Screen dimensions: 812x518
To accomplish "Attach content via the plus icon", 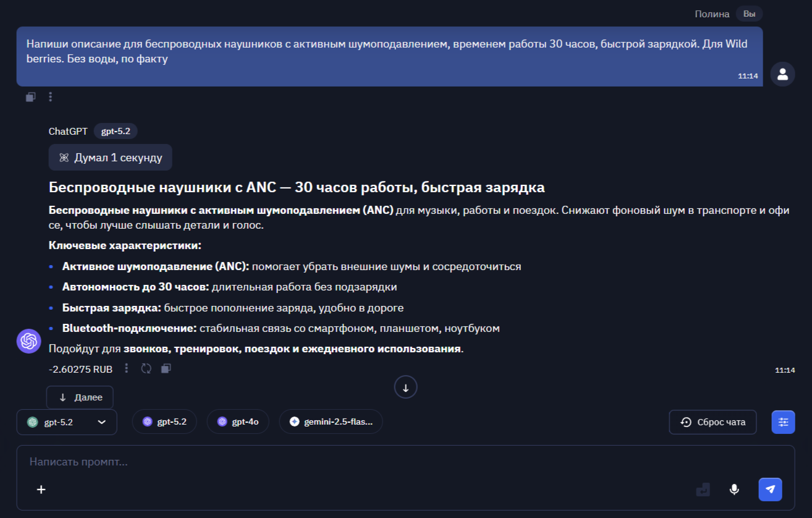I will click(x=41, y=489).
